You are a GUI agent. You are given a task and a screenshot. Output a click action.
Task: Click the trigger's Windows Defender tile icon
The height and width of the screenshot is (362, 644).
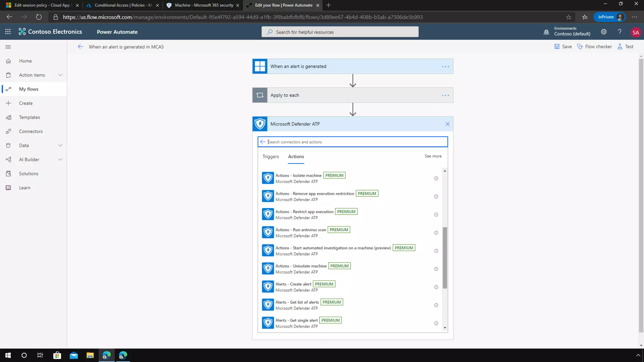coord(260,66)
